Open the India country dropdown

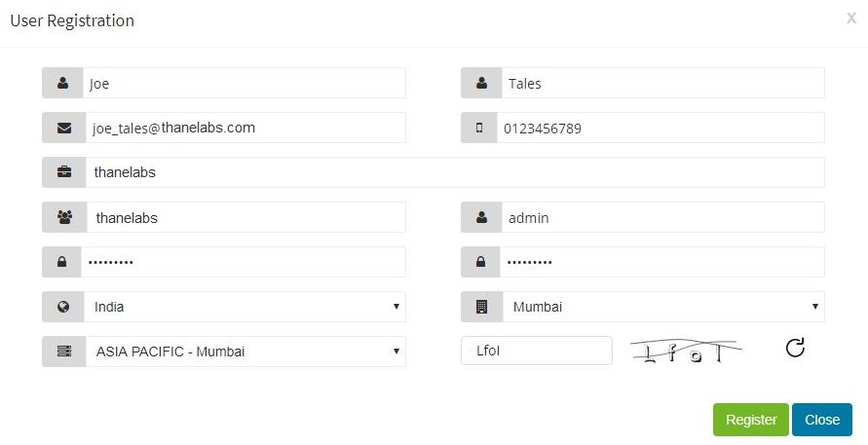coord(245,307)
